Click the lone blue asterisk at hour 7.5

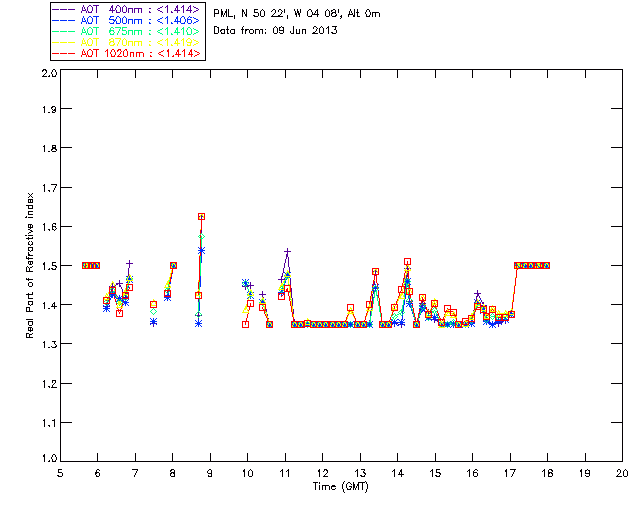(153, 322)
